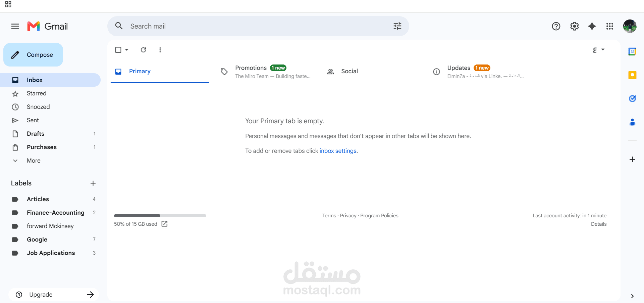Image resolution: width=644 pixels, height=303 pixels.
Task: Open the account profile avatar
Action: coord(630,26)
